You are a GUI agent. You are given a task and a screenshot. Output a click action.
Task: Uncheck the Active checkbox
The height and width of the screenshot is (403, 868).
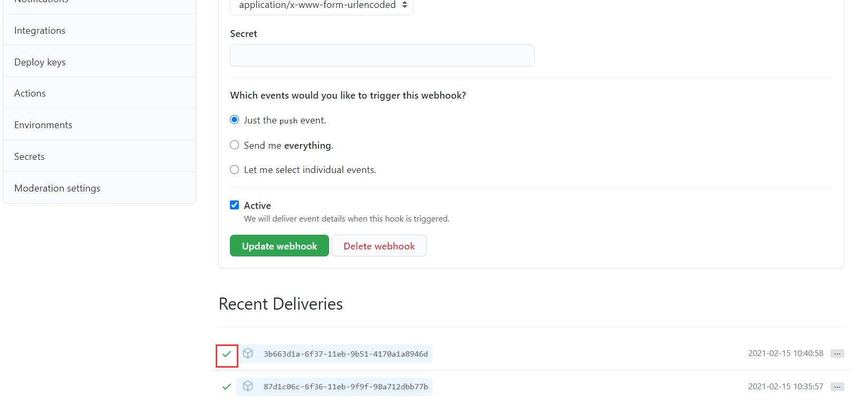click(235, 205)
